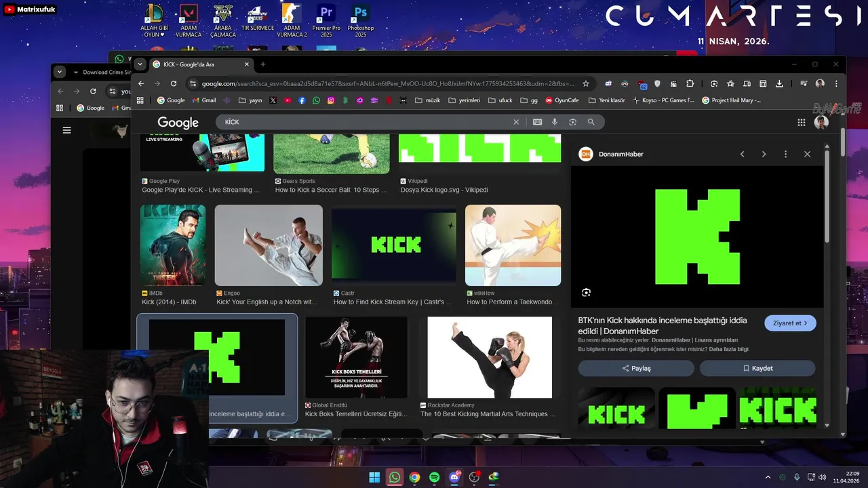Start voice search with microphone icon
This screenshot has height=488, width=868.
point(555,122)
